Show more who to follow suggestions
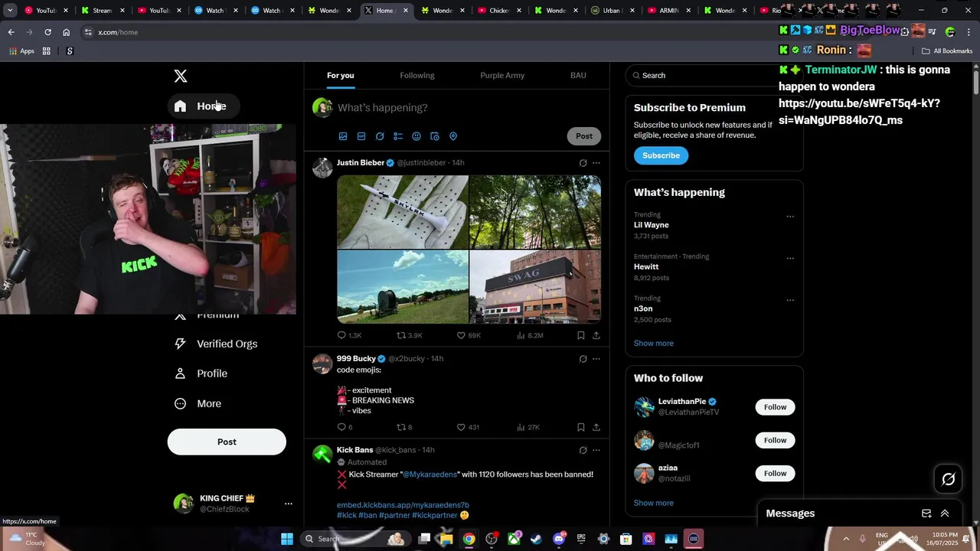The height and width of the screenshot is (551, 980). point(654,503)
